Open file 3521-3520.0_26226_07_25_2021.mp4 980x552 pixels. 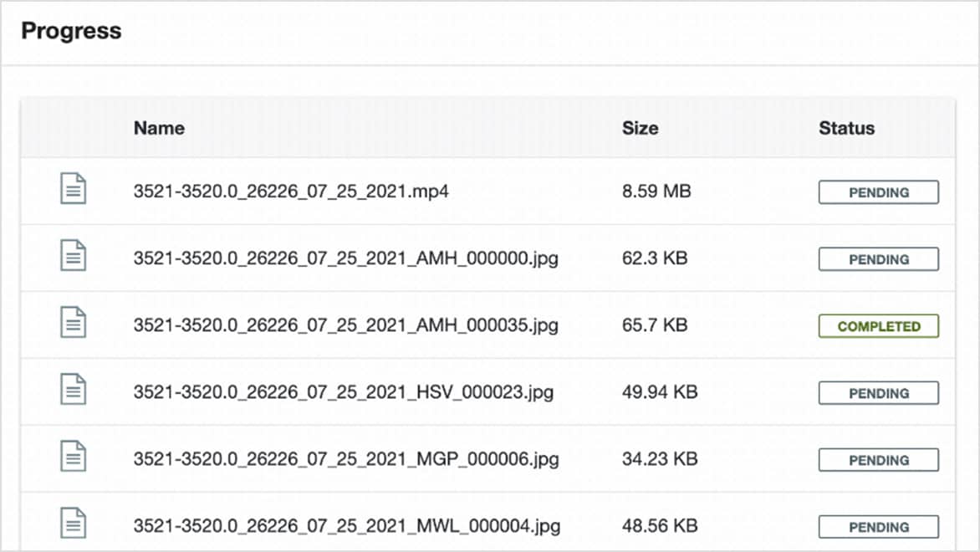click(291, 192)
